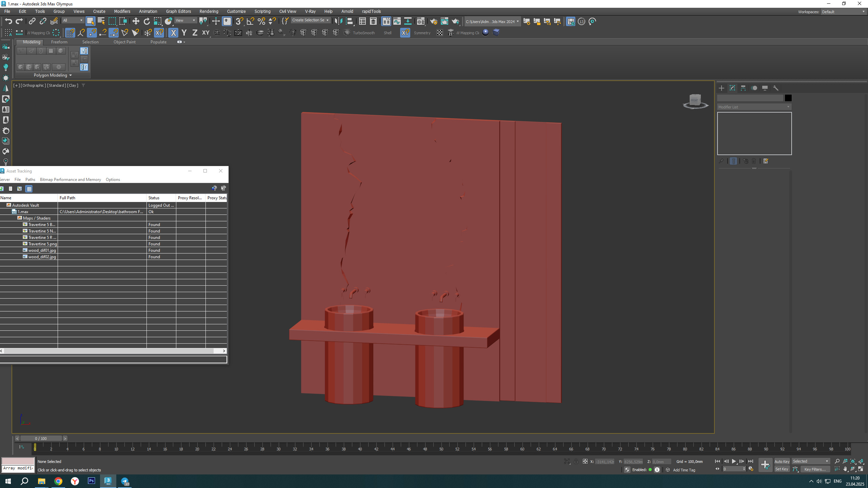Image resolution: width=868 pixels, height=488 pixels.
Task: Open the Rendered Frame Window teapot icon
Action: tap(444, 21)
